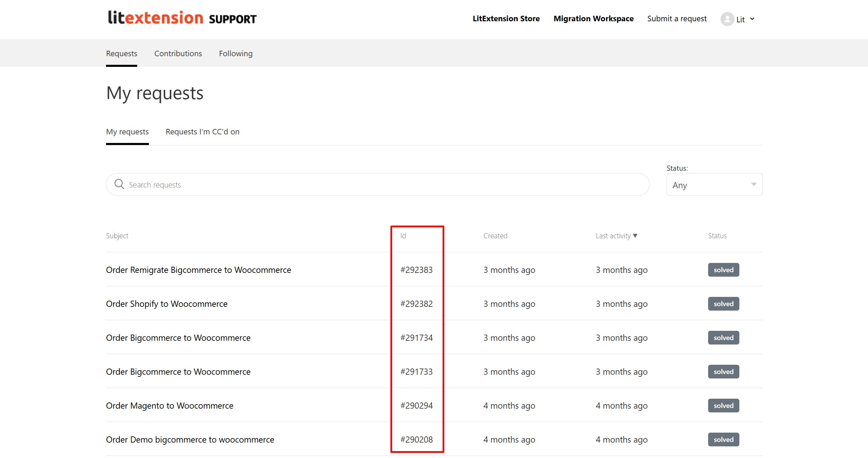The image size is (868, 458).
Task: Select the Requests tab
Action: click(121, 53)
